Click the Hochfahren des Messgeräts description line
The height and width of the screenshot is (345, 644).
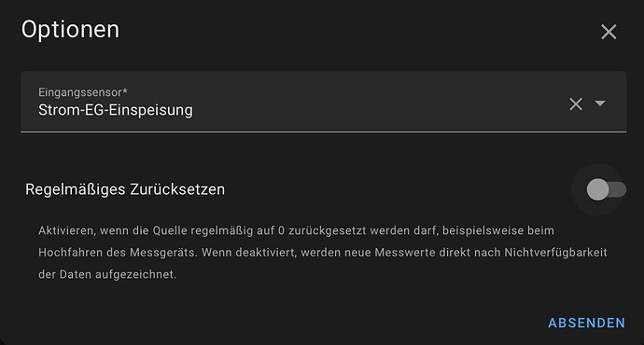(323, 253)
